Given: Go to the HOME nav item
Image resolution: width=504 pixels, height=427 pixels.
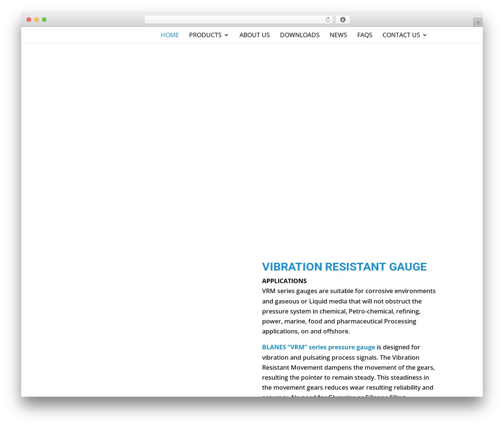Looking at the screenshot, I should pos(170,35).
